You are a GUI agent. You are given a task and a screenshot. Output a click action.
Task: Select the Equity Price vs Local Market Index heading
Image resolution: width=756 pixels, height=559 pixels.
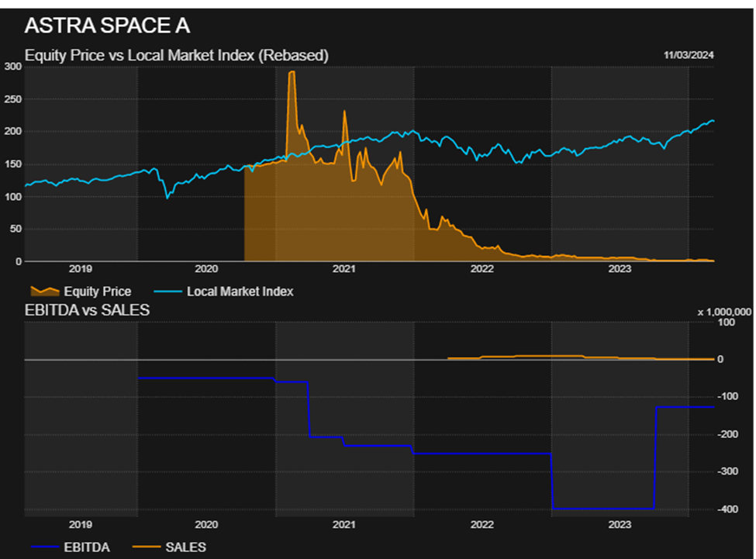coord(177,55)
